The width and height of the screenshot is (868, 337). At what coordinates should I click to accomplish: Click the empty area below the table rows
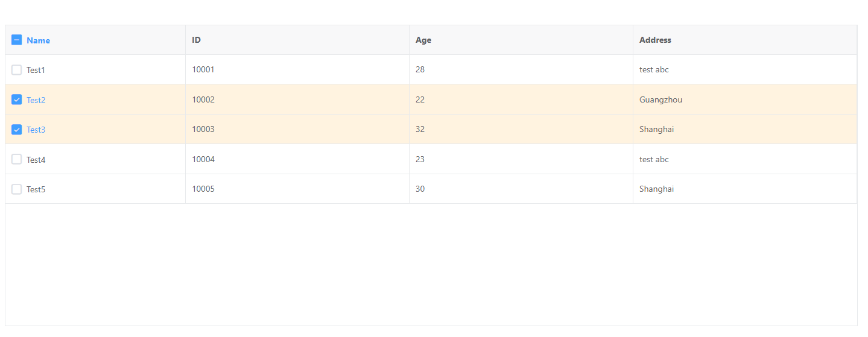pyautogui.click(x=431, y=264)
